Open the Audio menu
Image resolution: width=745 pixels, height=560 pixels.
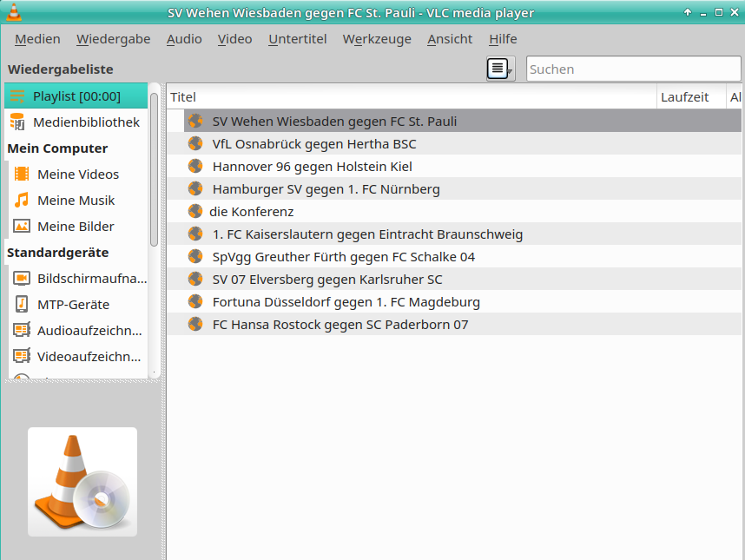(184, 39)
